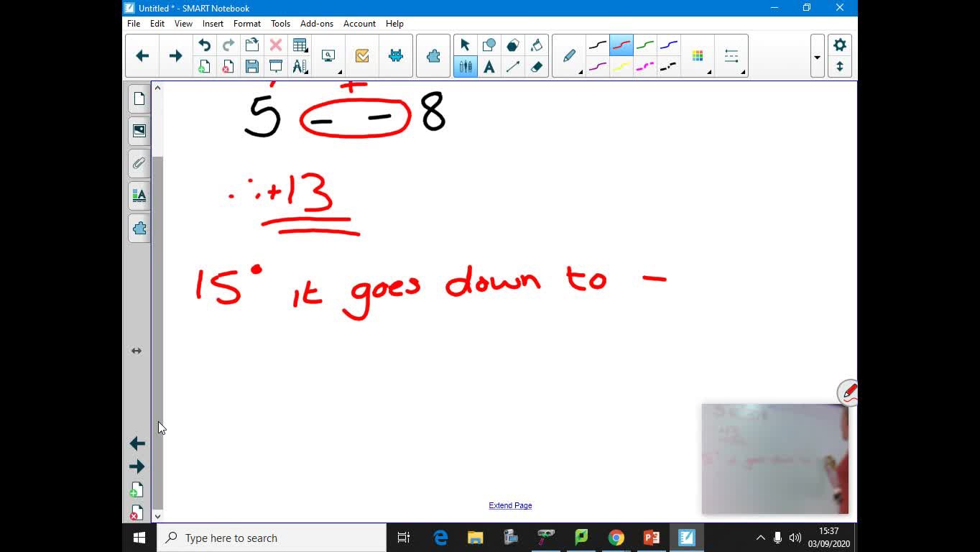Go to next page in toolbar

(x=175, y=56)
